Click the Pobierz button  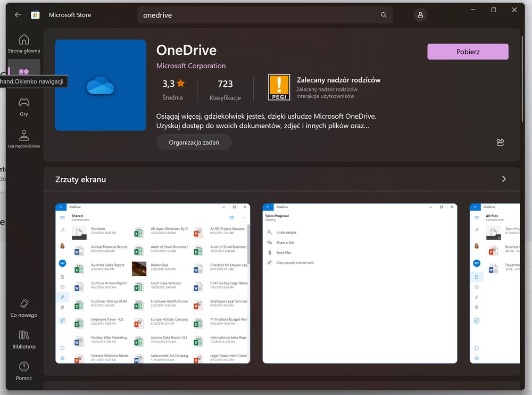tap(468, 52)
